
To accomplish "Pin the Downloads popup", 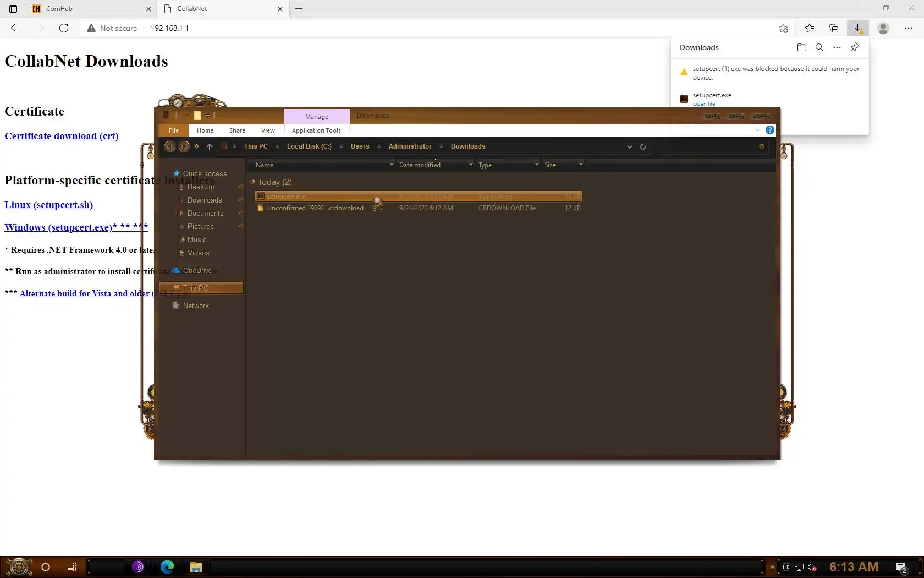I will pyautogui.click(x=855, y=47).
